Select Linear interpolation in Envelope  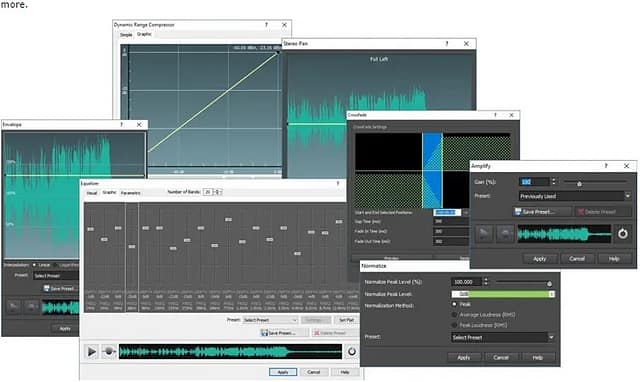(x=34, y=265)
